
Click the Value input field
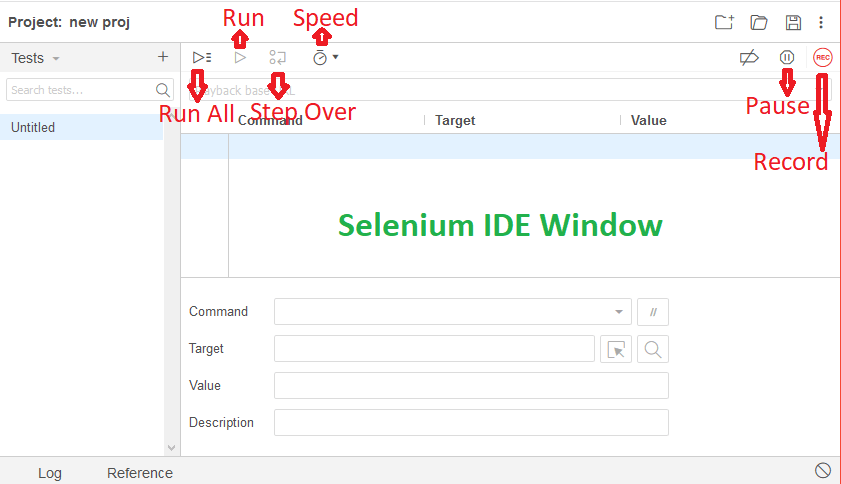pos(471,386)
